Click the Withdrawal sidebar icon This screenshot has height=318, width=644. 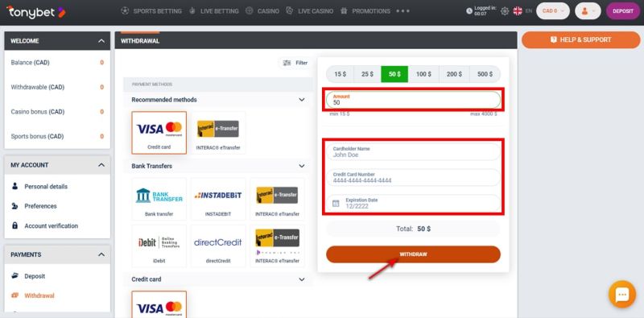(14, 295)
